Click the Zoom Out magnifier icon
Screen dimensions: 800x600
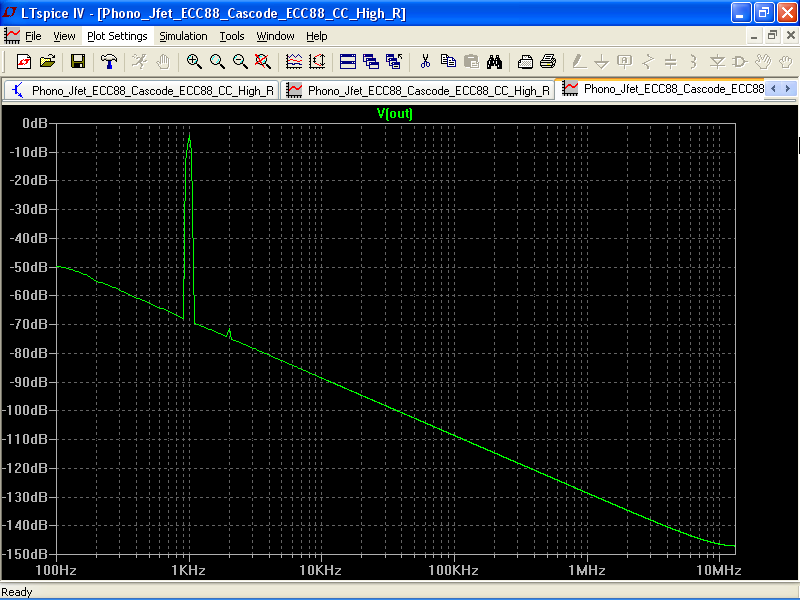click(240, 62)
